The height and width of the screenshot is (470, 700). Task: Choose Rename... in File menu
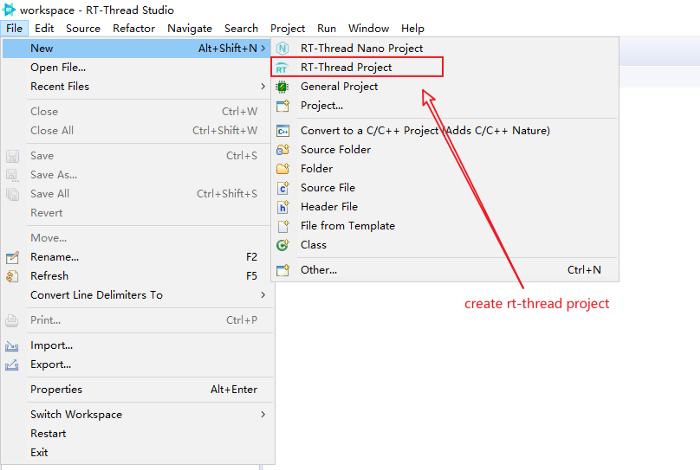[x=138, y=257]
